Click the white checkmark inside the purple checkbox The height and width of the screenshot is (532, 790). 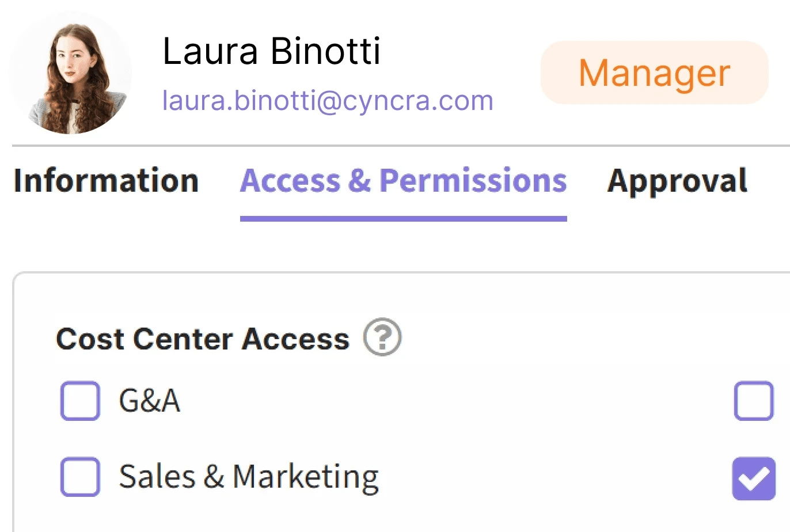pyautogui.click(x=754, y=478)
